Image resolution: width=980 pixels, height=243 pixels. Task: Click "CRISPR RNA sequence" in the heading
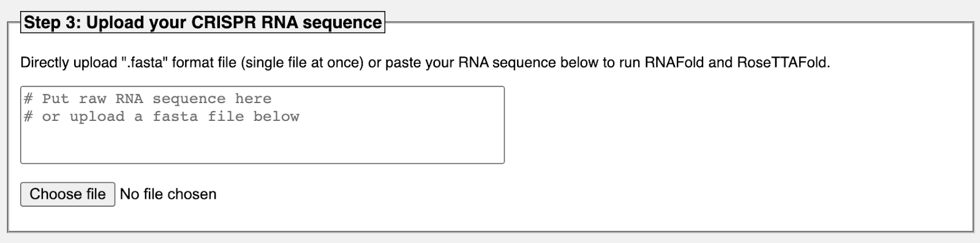click(287, 23)
